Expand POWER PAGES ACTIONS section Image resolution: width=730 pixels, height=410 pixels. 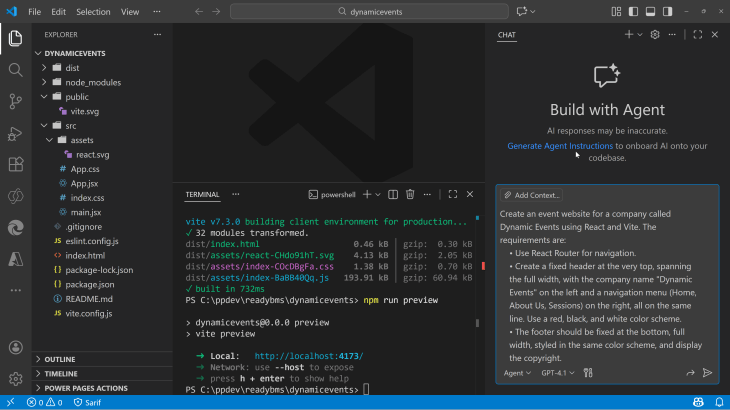pos(102,388)
